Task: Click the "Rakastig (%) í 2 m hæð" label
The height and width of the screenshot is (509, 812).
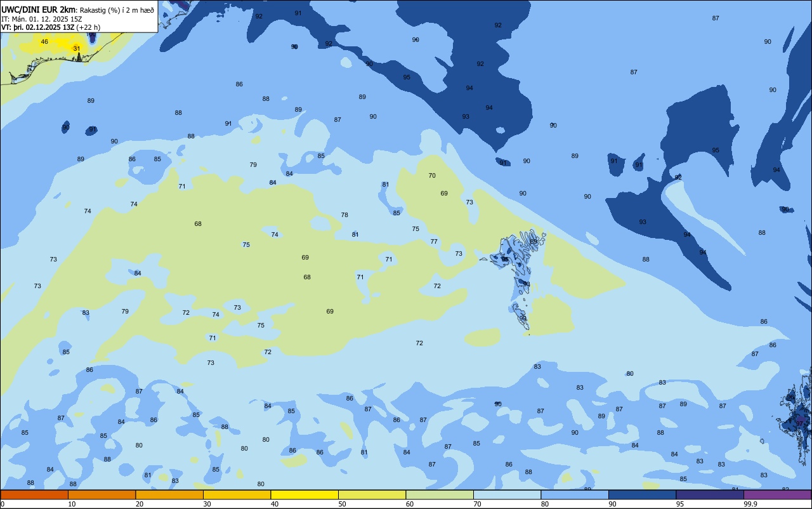Action: point(117,10)
